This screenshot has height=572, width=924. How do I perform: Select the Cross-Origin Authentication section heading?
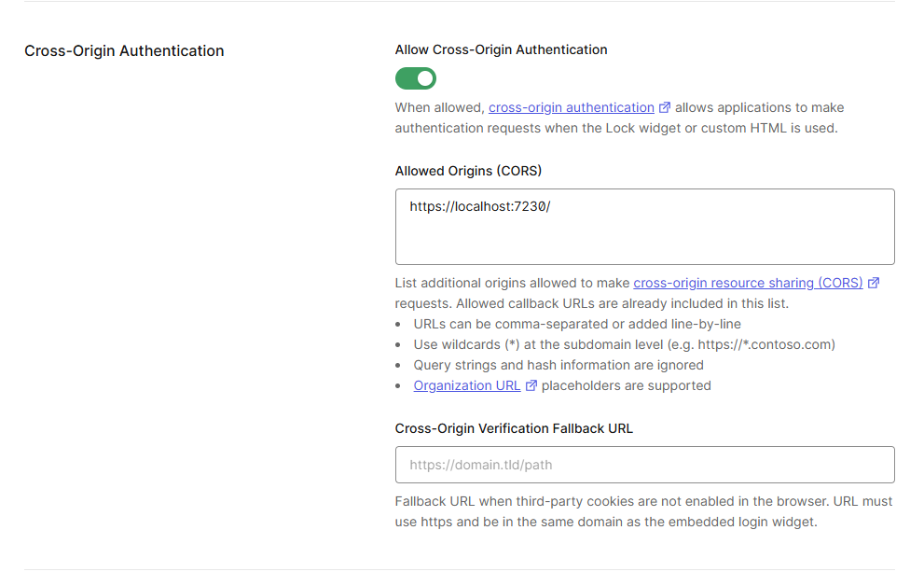[x=124, y=50]
